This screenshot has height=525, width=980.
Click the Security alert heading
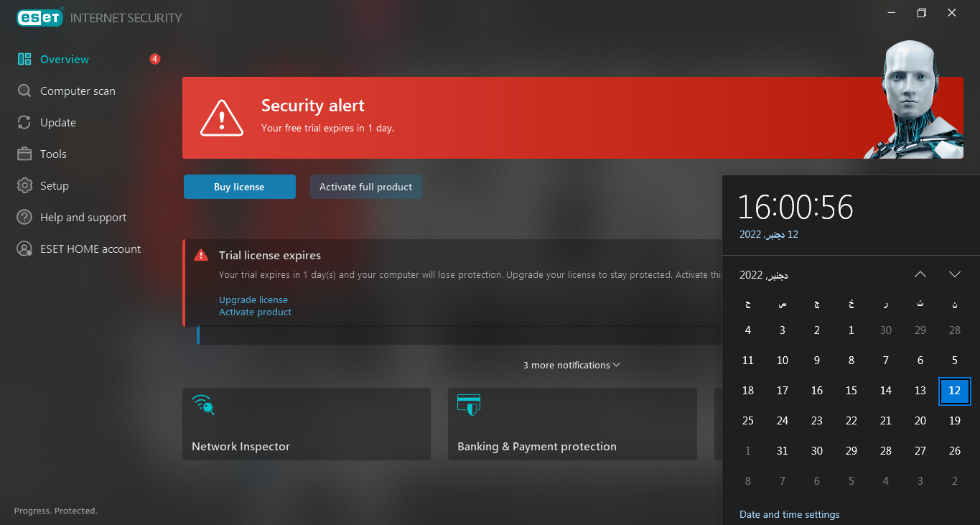(x=313, y=106)
